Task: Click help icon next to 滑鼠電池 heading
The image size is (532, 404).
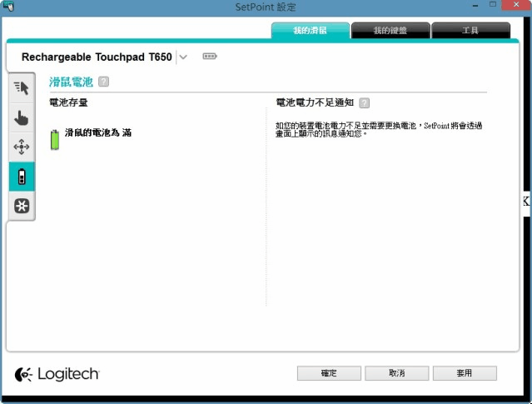Action: click(x=103, y=82)
